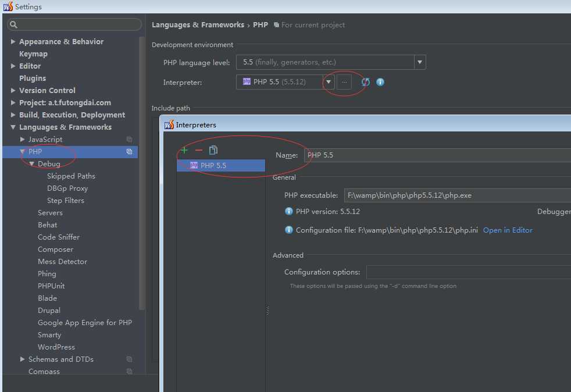The height and width of the screenshot is (392, 571).
Task: Reload phpinfo with the refresh icon
Action: point(366,82)
